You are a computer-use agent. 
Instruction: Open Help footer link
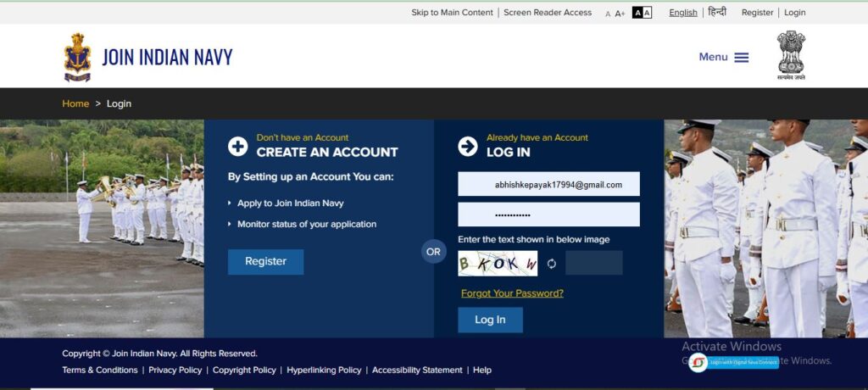(x=482, y=370)
